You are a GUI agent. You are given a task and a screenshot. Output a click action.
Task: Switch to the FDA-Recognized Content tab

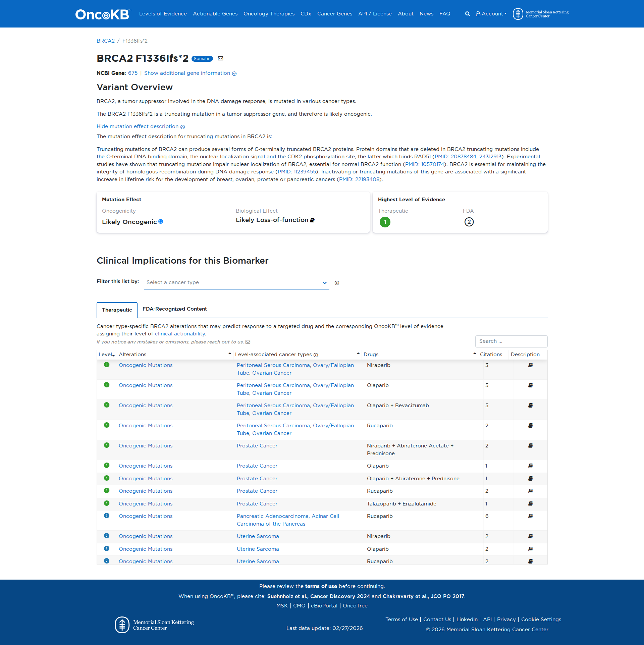tap(175, 309)
